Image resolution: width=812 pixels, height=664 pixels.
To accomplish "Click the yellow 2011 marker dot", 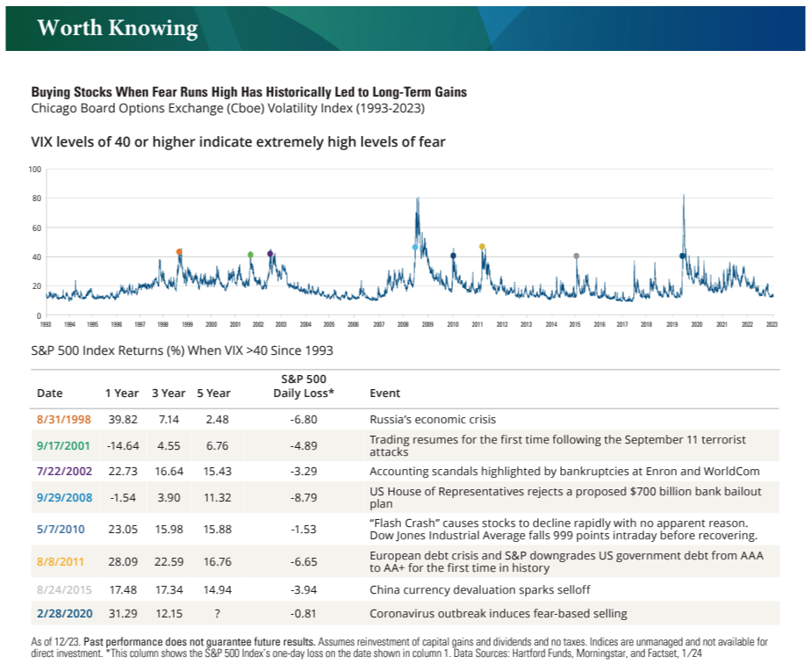I will click(482, 247).
